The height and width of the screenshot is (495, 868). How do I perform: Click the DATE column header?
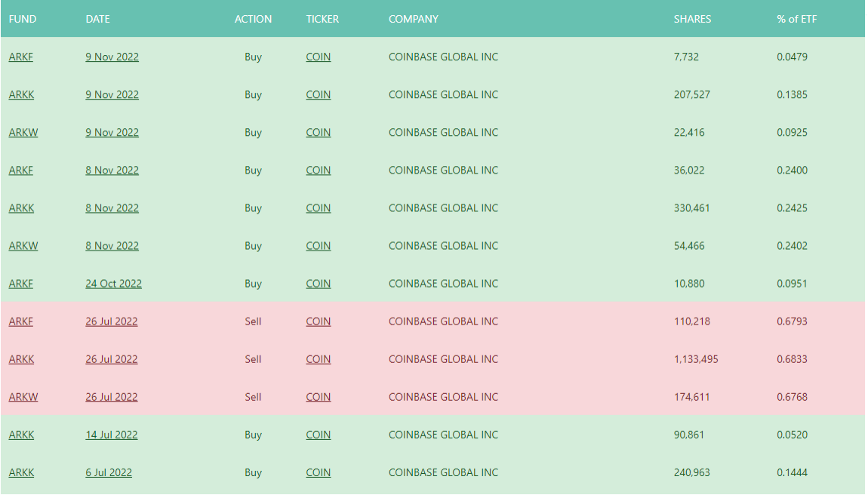tap(97, 19)
